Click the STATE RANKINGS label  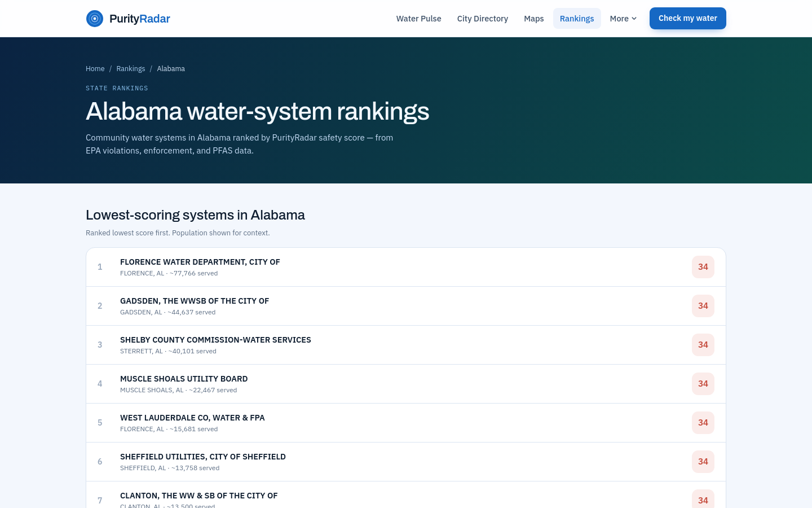117,88
